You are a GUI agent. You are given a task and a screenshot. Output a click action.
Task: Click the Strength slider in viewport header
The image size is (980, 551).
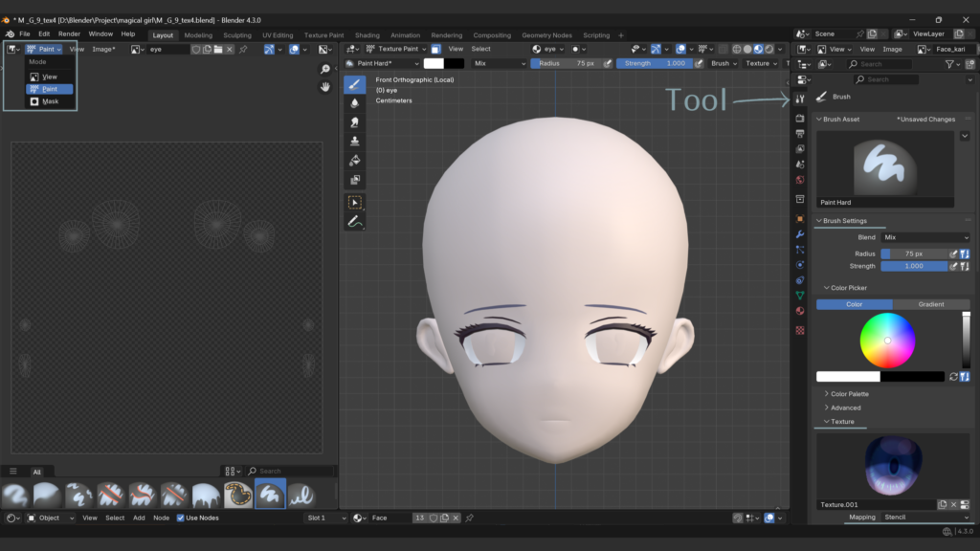[x=655, y=63]
